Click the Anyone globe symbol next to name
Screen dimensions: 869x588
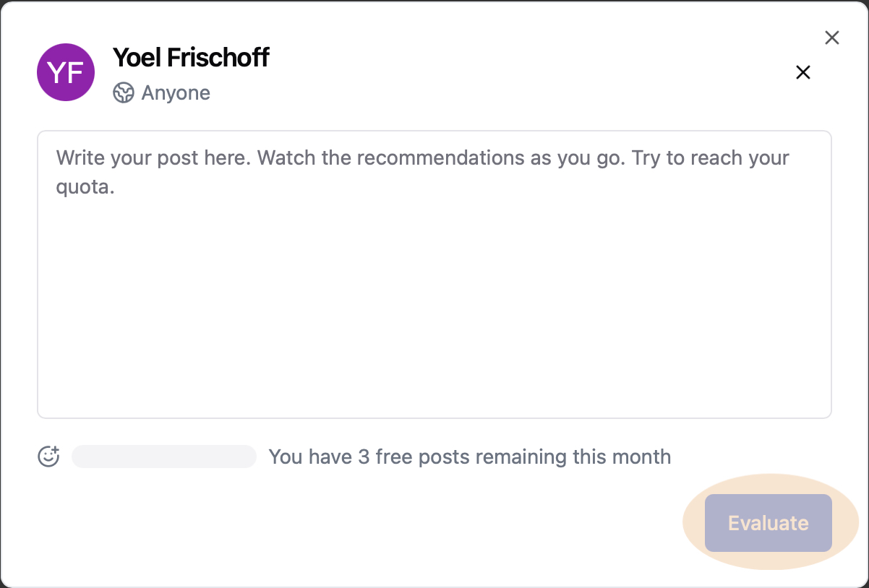point(123,92)
